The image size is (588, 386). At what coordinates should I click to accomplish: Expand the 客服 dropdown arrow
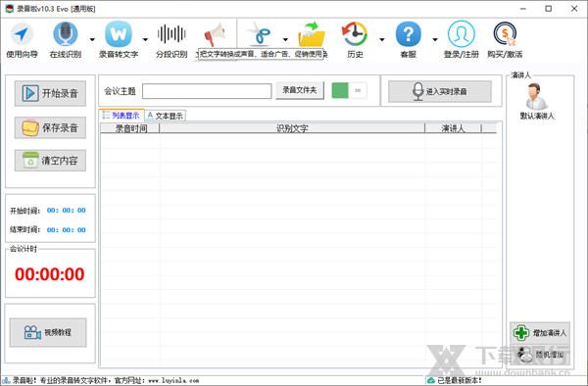point(435,39)
